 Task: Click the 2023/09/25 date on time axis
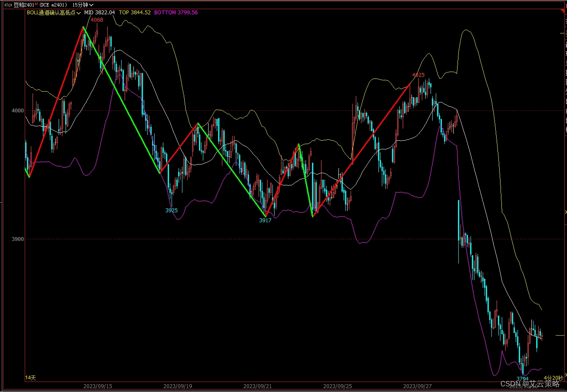tap(338, 386)
